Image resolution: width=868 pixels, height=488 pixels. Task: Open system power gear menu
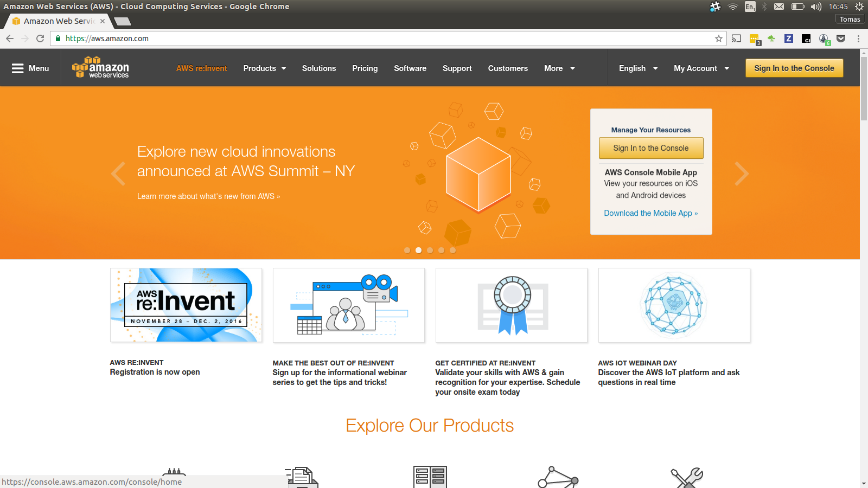859,7
